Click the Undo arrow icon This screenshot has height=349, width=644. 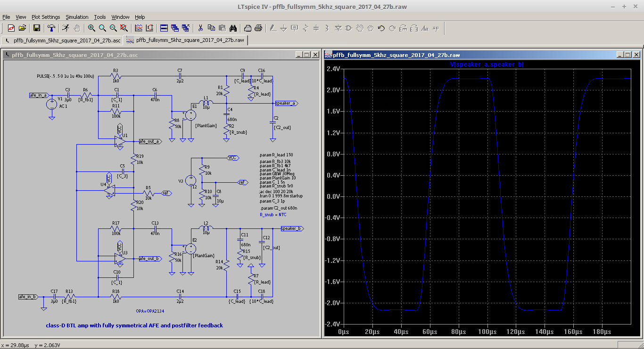(x=381, y=28)
